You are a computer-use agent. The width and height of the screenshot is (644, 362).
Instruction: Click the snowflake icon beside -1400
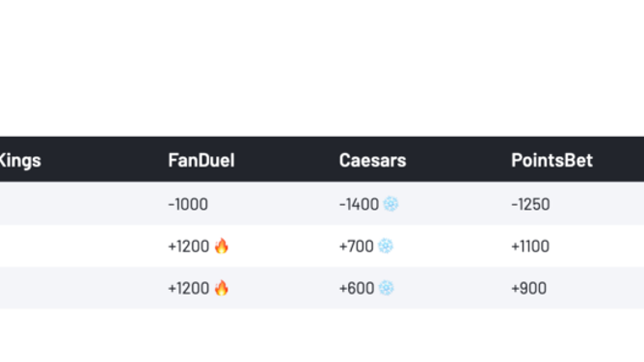[x=390, y=204]
